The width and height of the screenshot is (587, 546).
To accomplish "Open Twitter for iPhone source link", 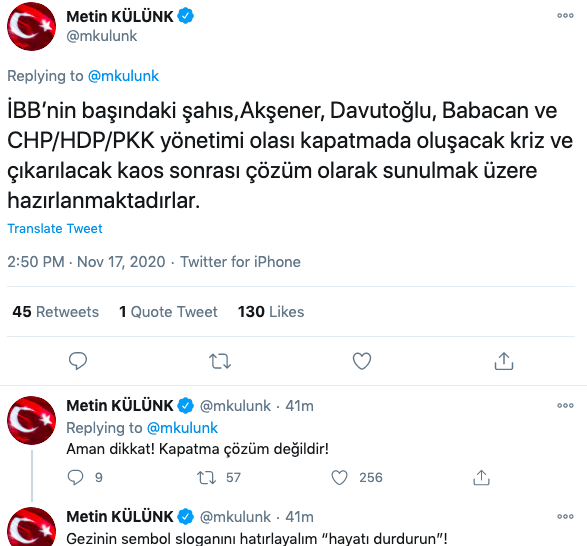I will [240, 262].
